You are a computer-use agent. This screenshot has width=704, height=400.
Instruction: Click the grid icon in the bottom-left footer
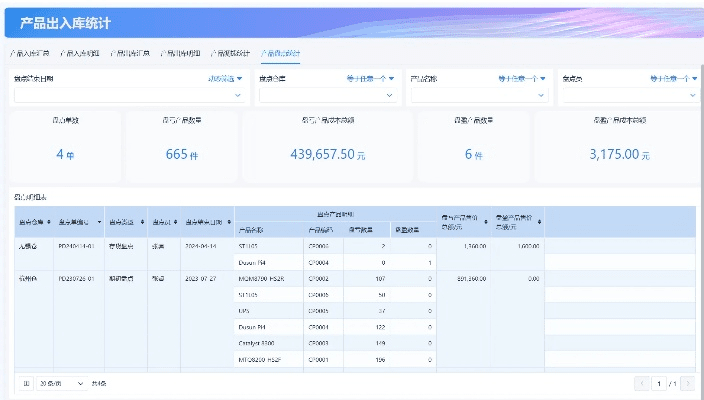coord(26,383)
